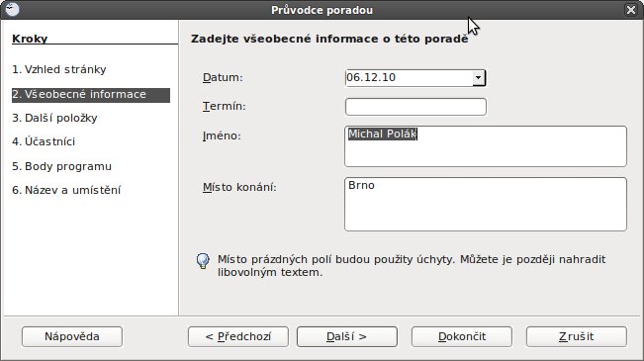Click the Jméno label
The height and width of the screenshot is (361, 644).
point(222,135)
